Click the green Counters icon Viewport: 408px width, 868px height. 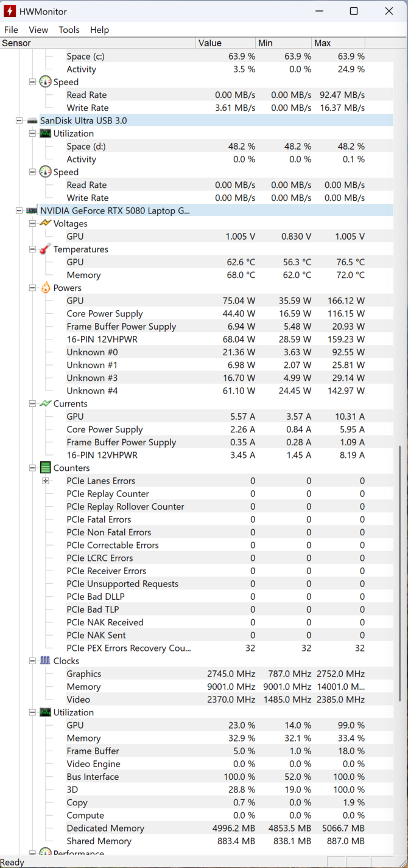tap(45, 468)
